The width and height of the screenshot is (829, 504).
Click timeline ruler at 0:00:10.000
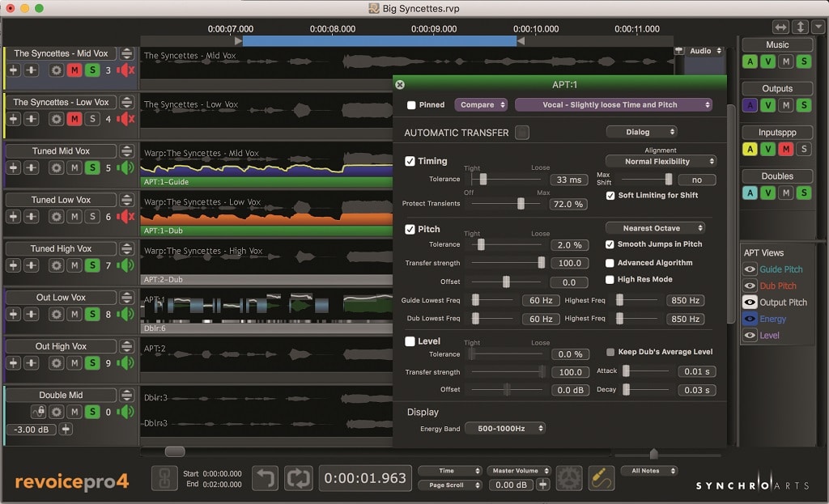click(x=536, y=29)
